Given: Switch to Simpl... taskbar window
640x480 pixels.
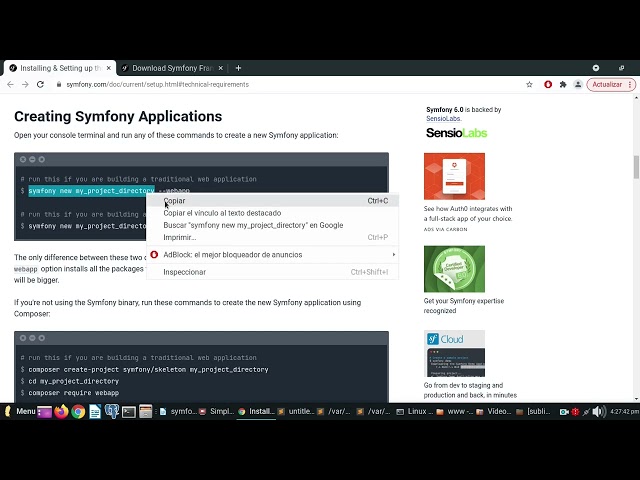Looking at the screenshot, I should [217, 411].
